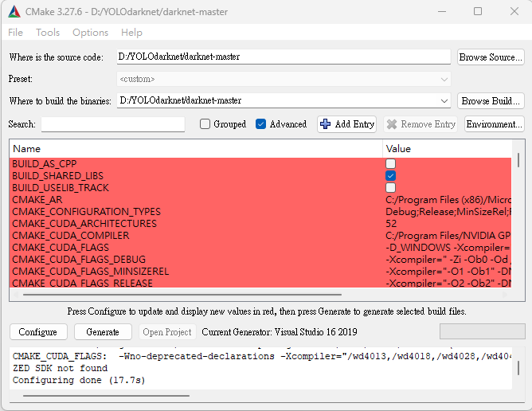This screenshot has width=532, height=411.
Task: Click the Search input field
Action: [x=113, y=124]
